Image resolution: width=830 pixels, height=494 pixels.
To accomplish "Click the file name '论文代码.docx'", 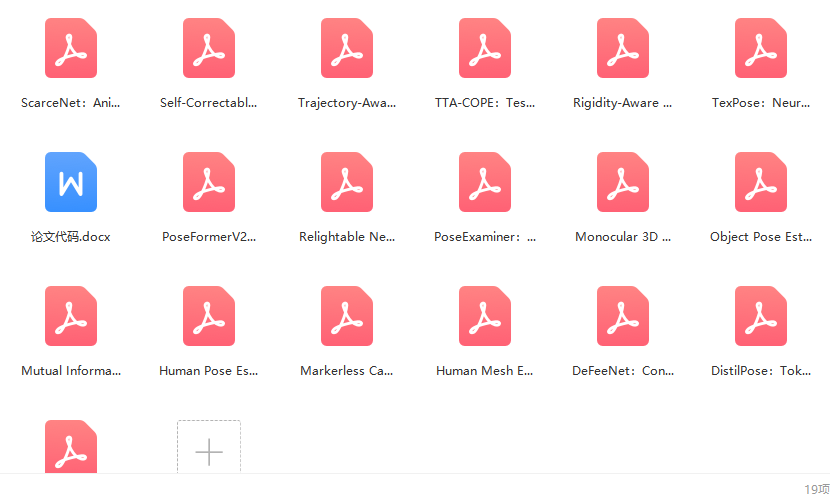I will [x=70, y=237].
